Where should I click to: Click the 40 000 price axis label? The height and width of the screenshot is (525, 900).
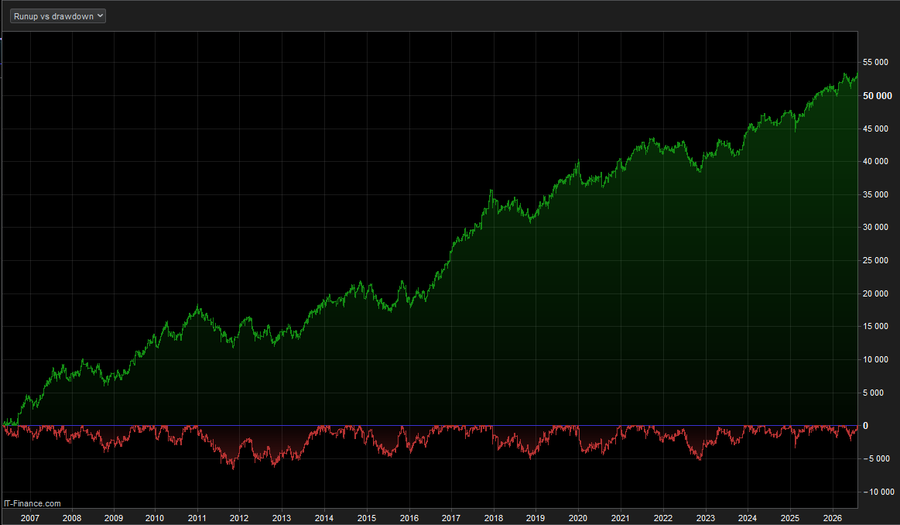(875, 161)
